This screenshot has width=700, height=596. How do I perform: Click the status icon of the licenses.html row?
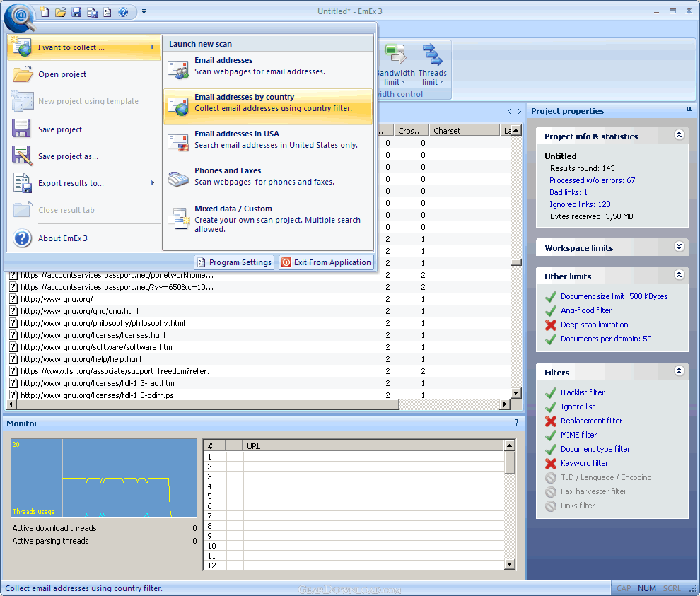tap(14, 335)
